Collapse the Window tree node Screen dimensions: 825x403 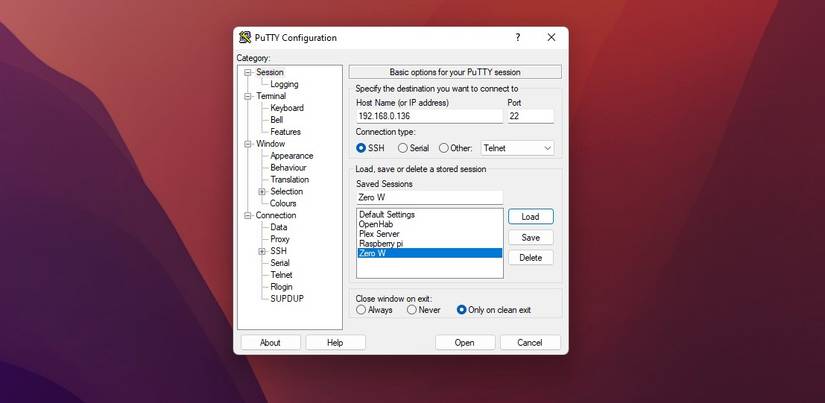tap(248, 144)
